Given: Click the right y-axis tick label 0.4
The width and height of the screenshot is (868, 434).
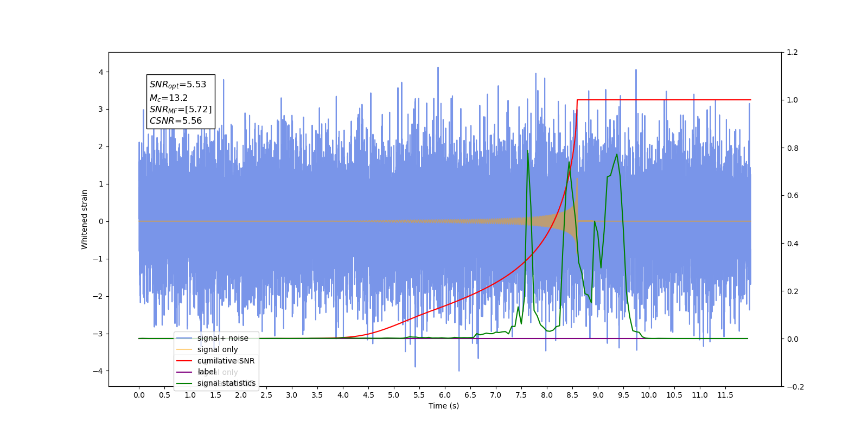Looking at the screenshot, I should tap(793, 244).
